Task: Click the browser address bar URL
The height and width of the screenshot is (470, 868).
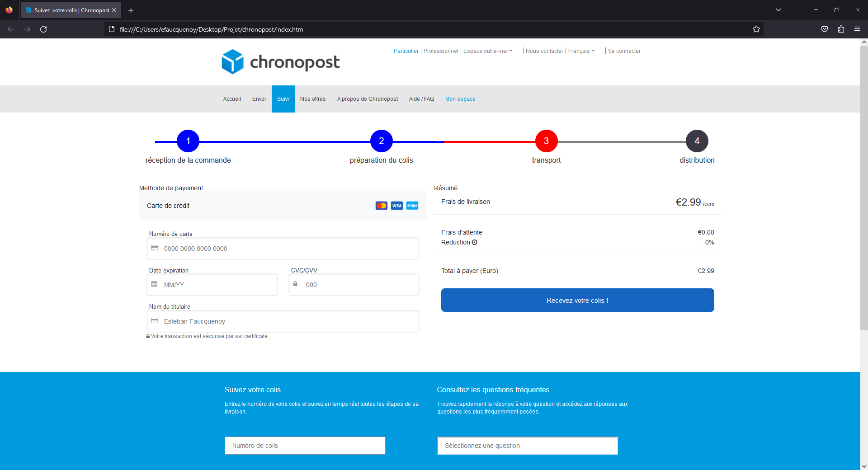Action: coord(212,29)
